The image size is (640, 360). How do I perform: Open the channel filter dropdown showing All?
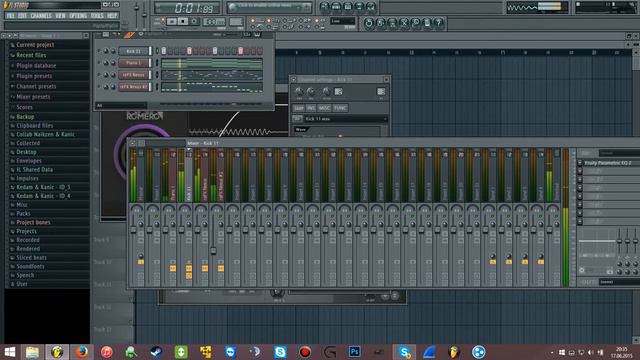pos(121,105)
